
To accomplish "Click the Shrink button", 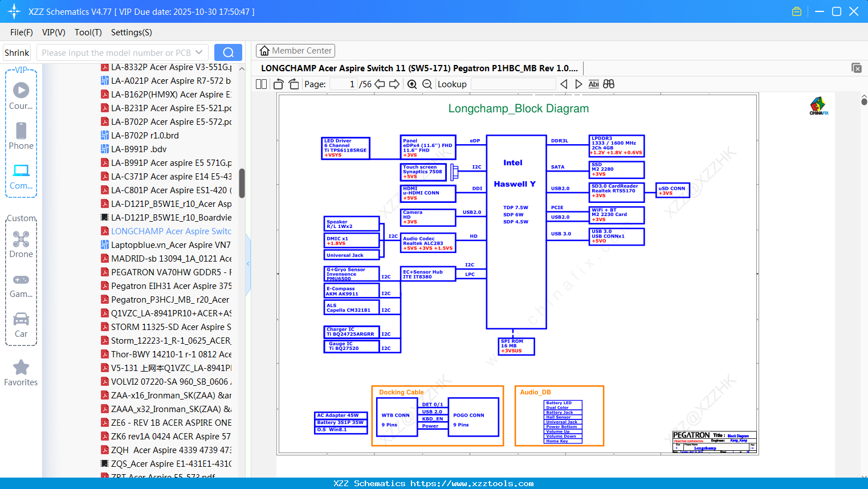I will 17,52.
